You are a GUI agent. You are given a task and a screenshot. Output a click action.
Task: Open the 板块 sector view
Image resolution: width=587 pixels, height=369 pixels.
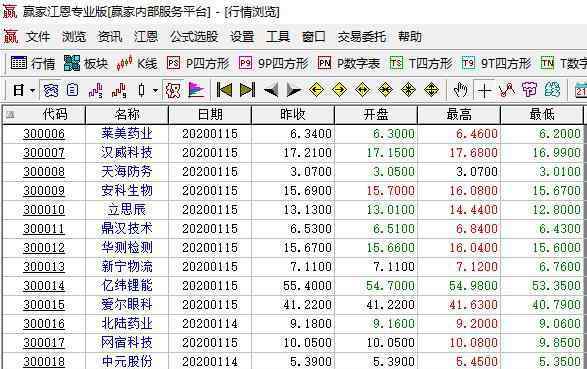click(x=86, y=63)
